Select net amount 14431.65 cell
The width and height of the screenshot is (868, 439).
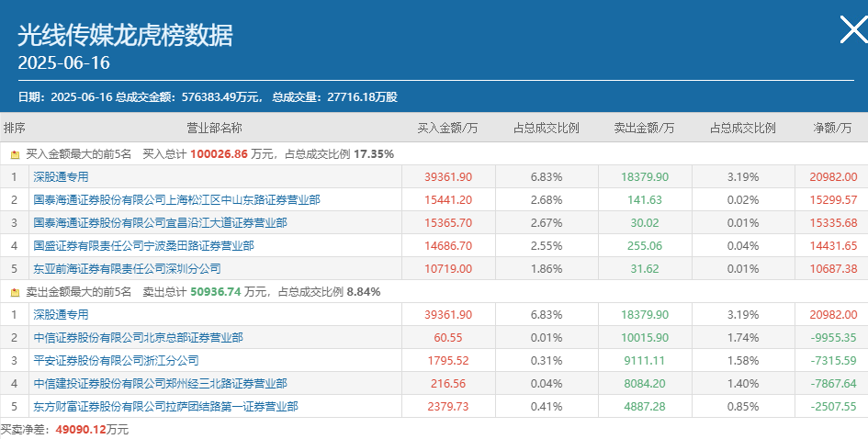[x=833, y=246]
